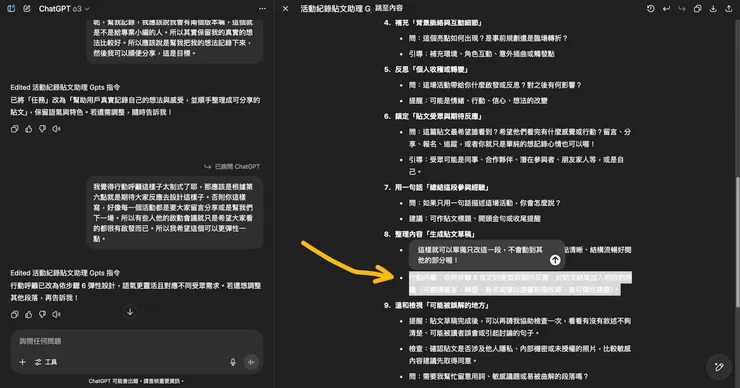This screenshot has width=740, height=388.
Task: Click the ChatGPT 可能會出錯 disclaimer text
Action: [136, 381]
